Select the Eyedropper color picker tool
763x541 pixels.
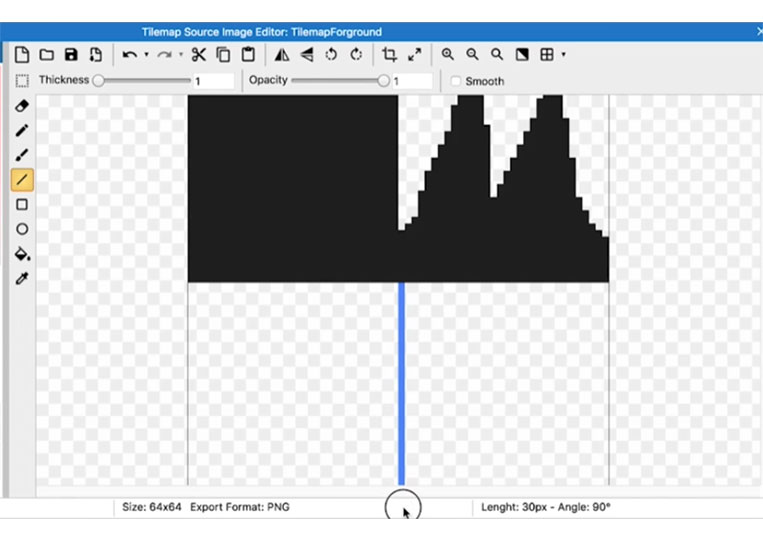[x=22, y=278]
